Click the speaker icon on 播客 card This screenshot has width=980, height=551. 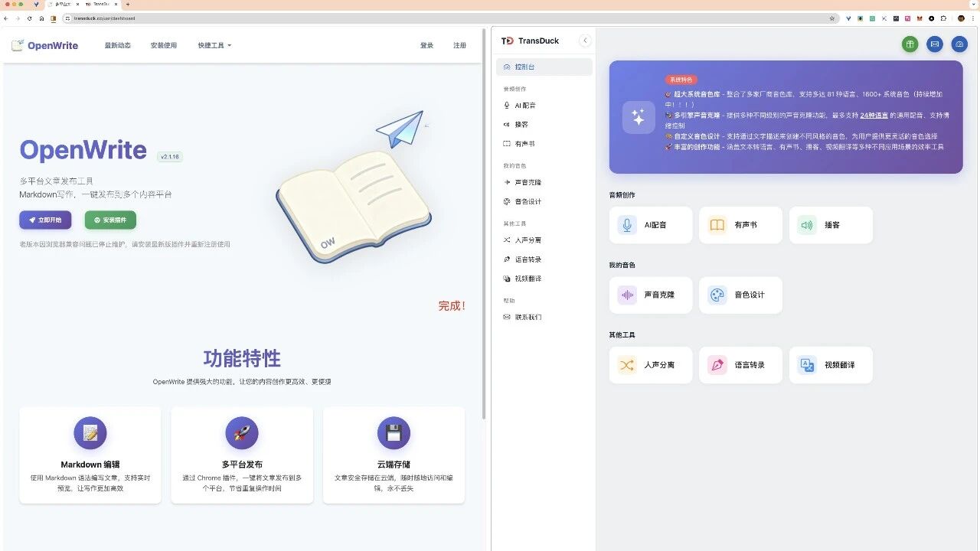pos(807,225)
